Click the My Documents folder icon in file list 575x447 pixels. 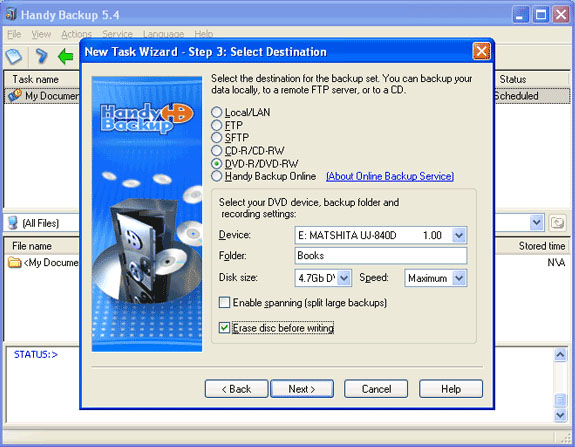coord(15,263)
